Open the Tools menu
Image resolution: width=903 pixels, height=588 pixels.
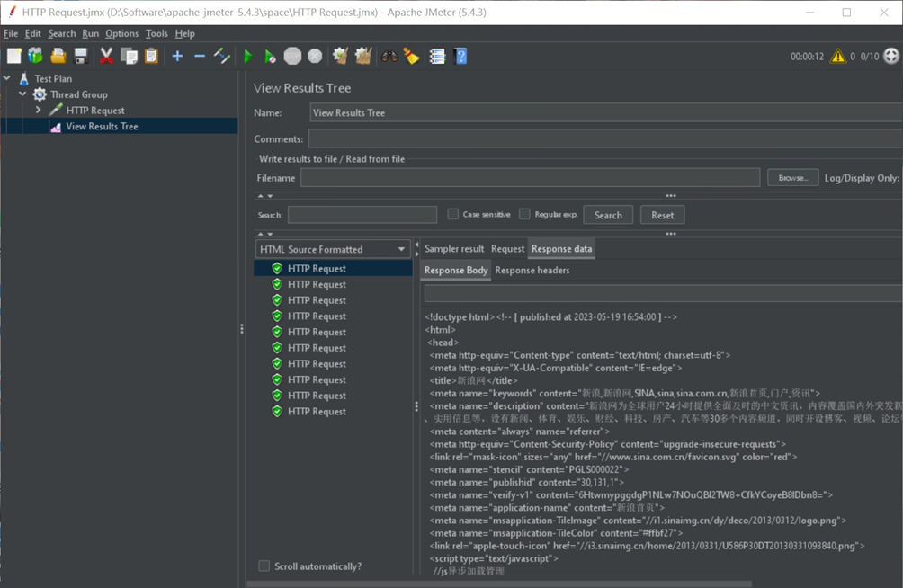coord(156,33)
